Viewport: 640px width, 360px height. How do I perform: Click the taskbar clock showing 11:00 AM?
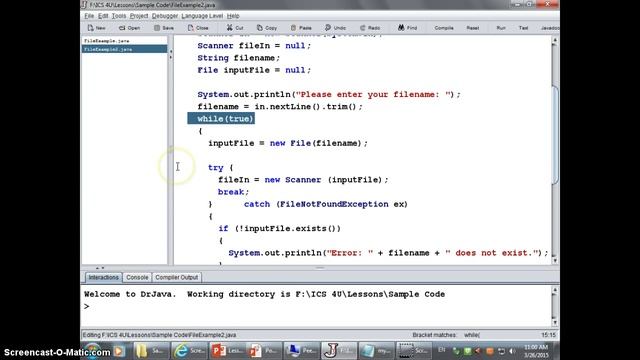click(536, 351)
